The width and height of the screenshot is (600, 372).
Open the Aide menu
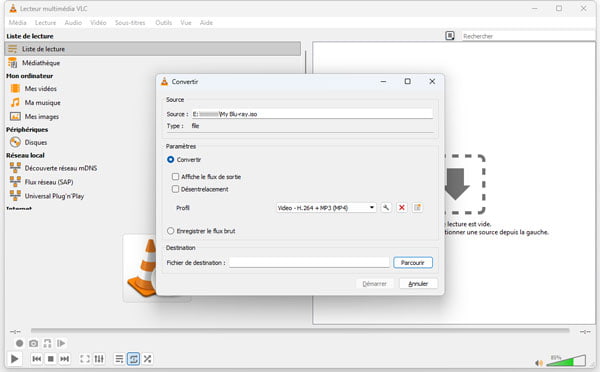pyautogui.click(x=206, y=23)
